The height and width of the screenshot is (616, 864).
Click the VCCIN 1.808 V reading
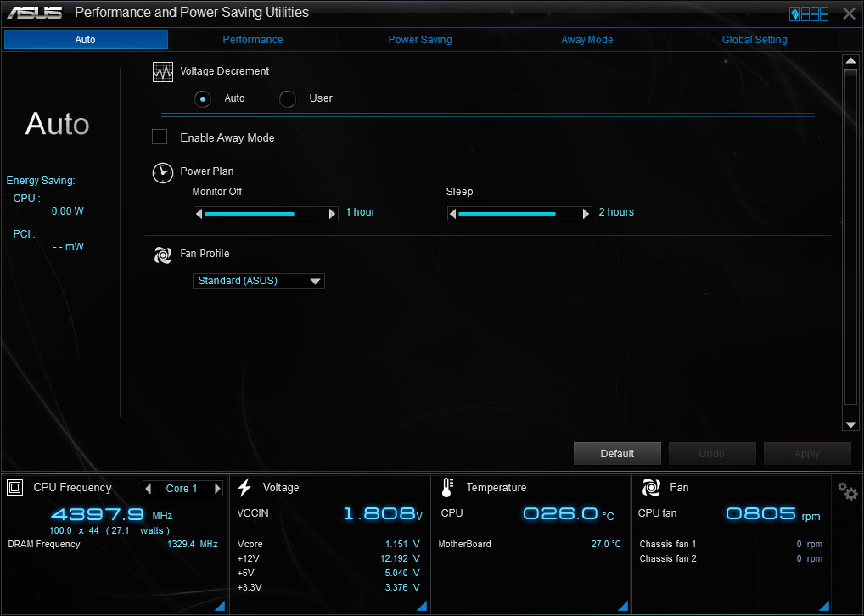pyautogui.click(x=383, y=513)
